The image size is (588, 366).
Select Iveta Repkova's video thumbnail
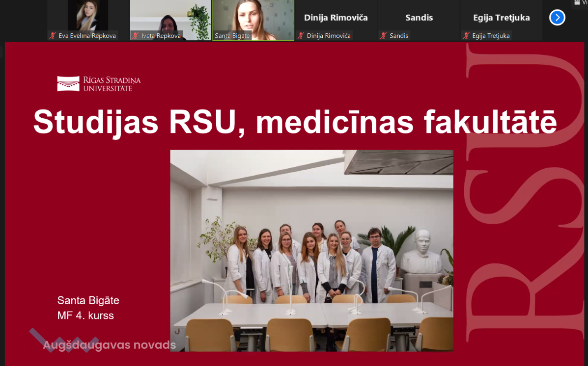click(170, 20)
